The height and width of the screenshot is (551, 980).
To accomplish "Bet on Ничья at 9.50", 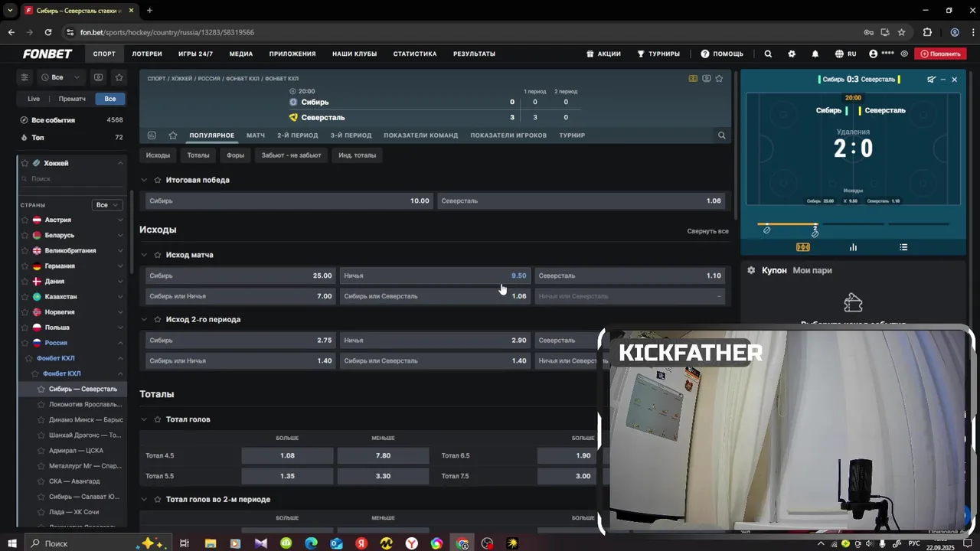I will [x=435, y=275].
